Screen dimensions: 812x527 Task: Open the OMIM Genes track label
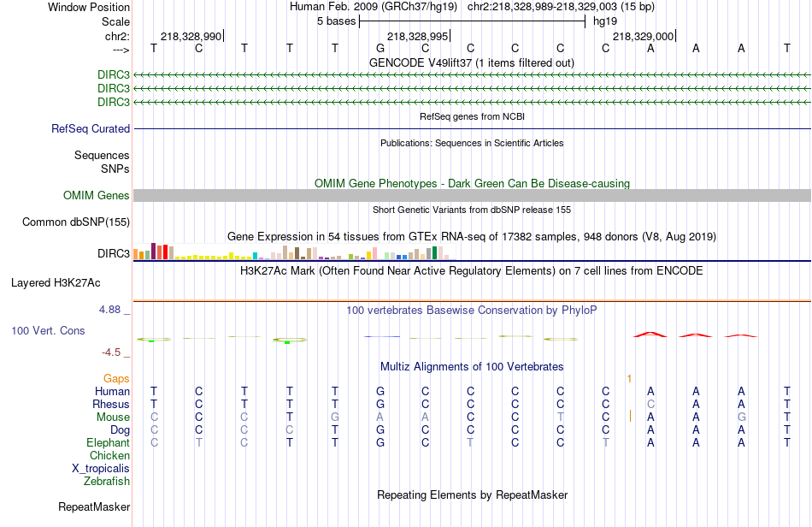click(x=97, y=195)
